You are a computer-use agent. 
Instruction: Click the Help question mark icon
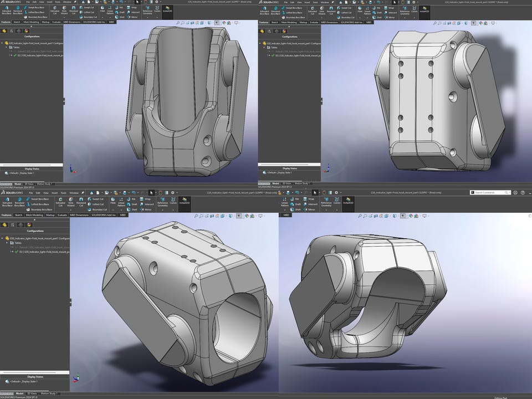click(x=523, y=192)
